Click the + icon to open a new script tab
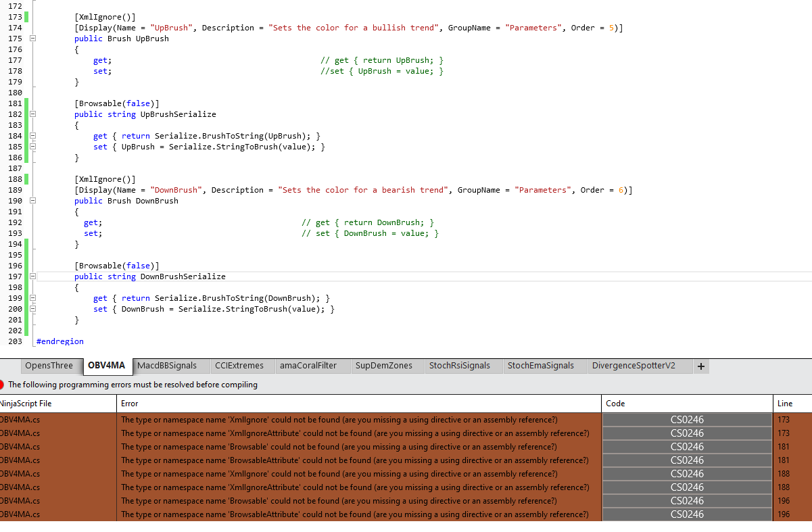The width and height of the screenshot is (812, 532). coord(701,366)
